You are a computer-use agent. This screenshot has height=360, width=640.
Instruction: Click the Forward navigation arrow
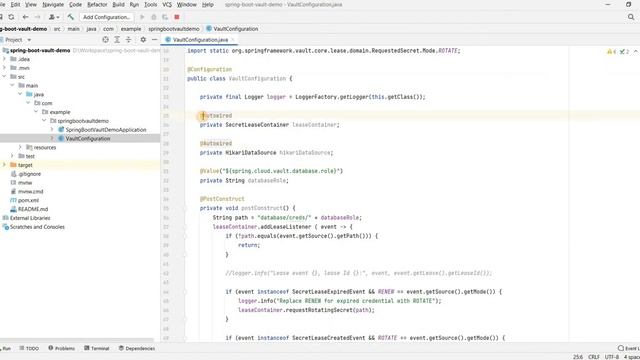[x=38, y=17]
